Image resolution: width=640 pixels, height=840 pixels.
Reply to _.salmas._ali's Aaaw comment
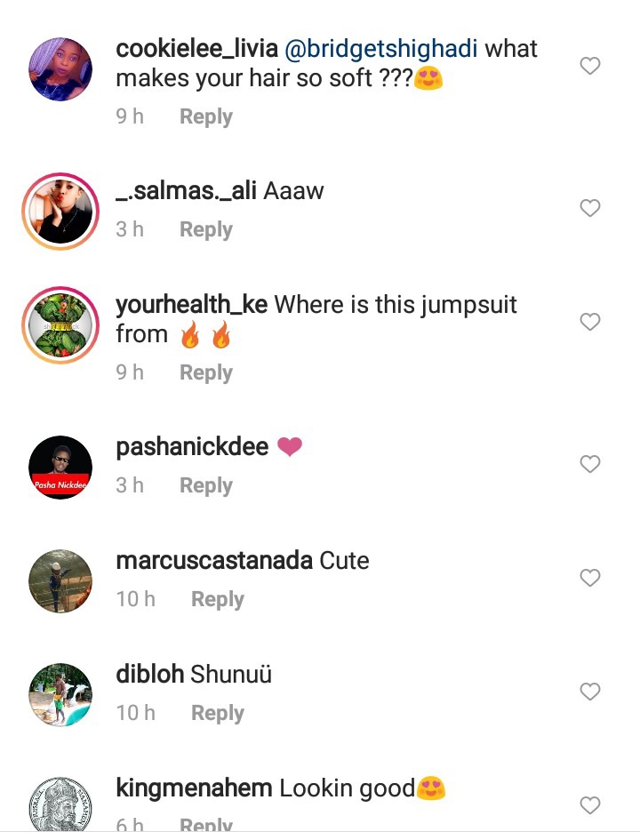click(206, 230)
